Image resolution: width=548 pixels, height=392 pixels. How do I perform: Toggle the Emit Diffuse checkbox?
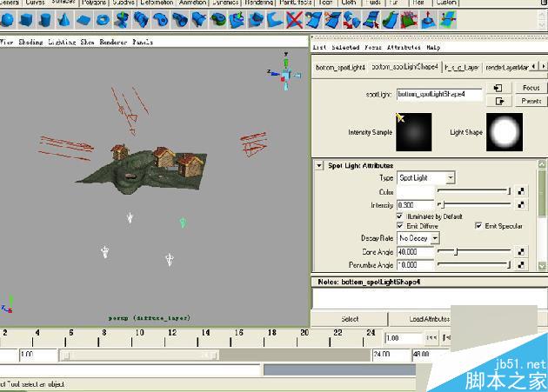pyautogui.click(x=400, y=226)
